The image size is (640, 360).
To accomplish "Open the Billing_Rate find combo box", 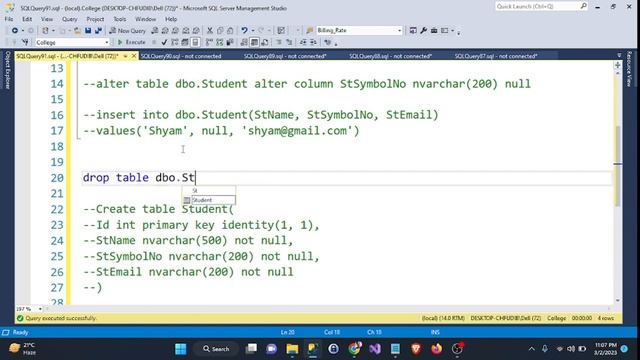I will click(x=359, y=31).
